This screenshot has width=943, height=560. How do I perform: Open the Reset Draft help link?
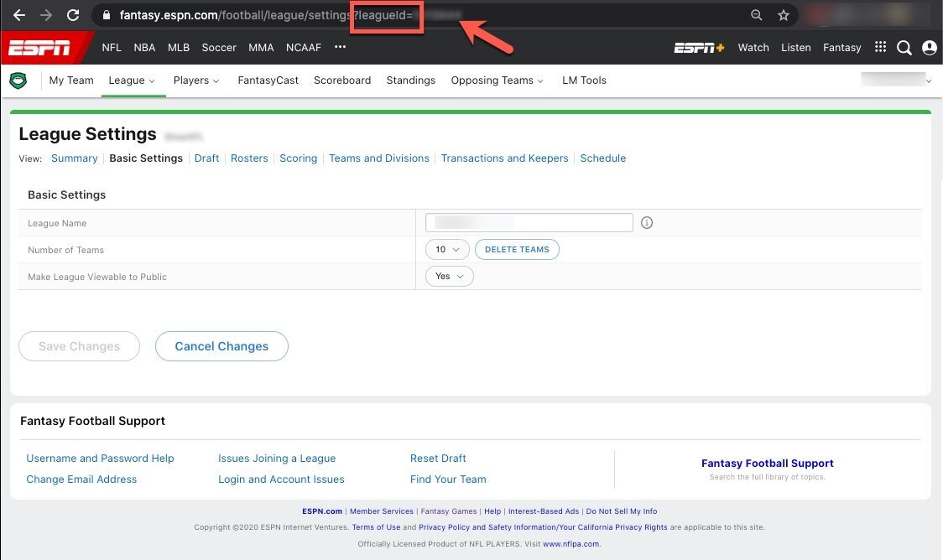[438, 458]
